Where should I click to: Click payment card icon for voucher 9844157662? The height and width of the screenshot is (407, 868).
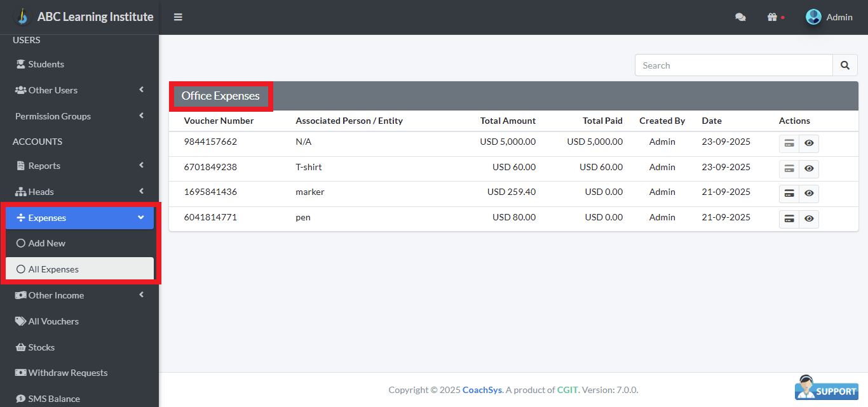tap(789, 143)
